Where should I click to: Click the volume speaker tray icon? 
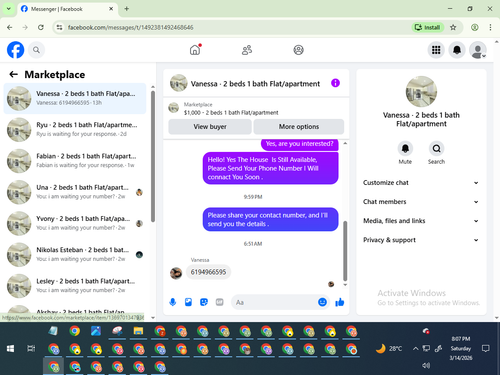pyautogui.click(x=426, y=366)
